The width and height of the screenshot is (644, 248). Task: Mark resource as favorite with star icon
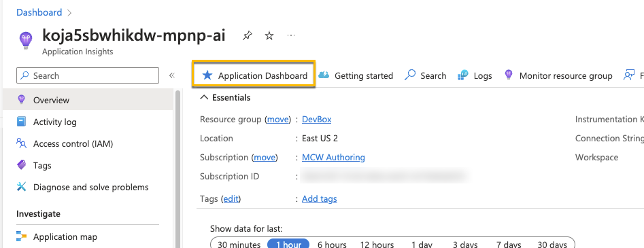click(x=269, y=36)
